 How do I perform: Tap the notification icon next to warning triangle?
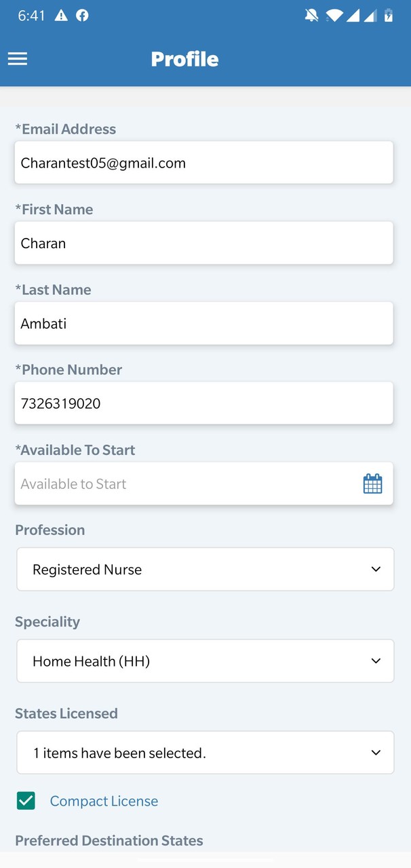[83, 15]
